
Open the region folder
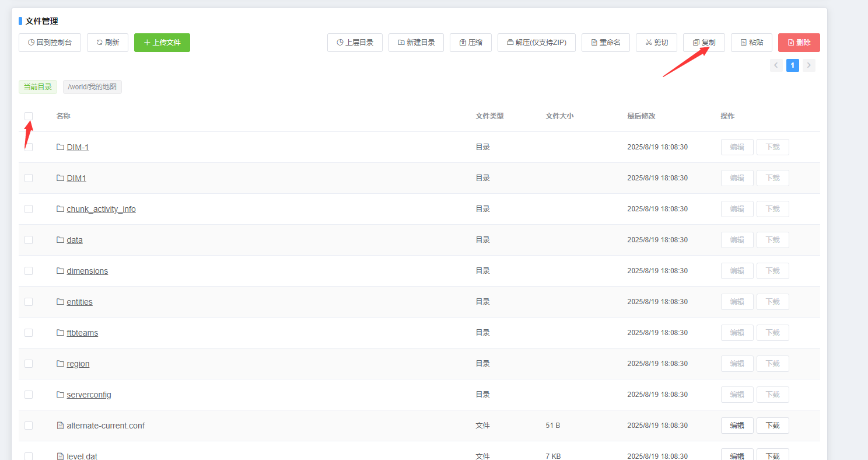point(78,364)
